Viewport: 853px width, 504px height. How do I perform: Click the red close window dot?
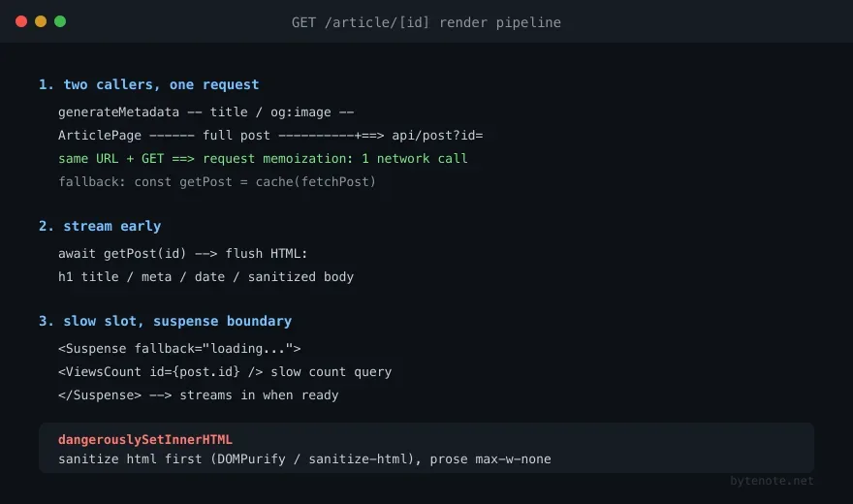[x=21, y=21]
